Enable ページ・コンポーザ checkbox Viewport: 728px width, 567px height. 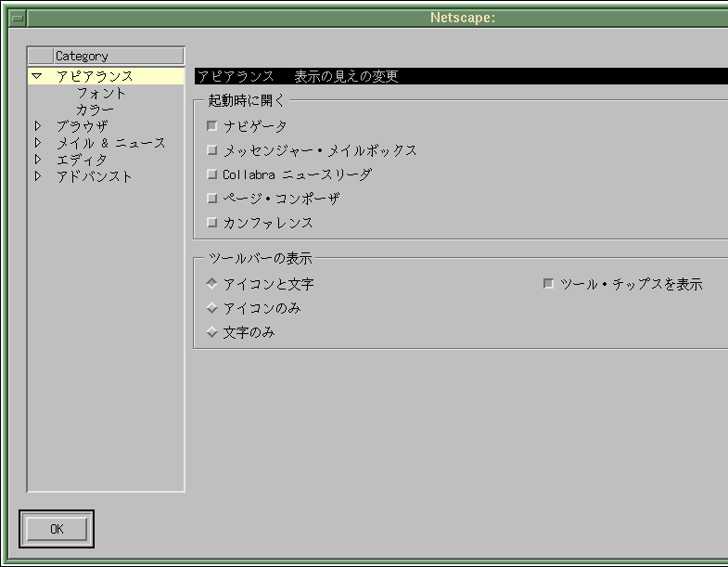pos(212,199)
